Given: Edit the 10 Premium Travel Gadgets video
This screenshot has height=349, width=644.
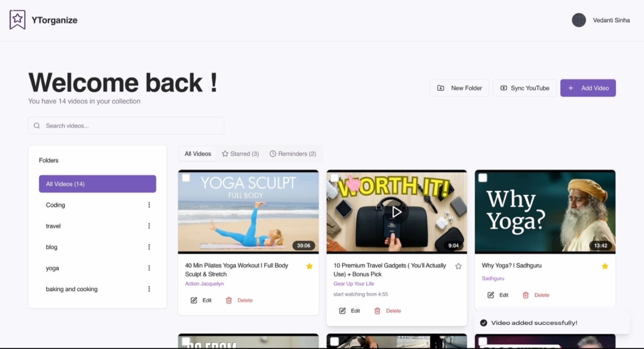Looking at the screenshot, I should (x=350, y=311).
